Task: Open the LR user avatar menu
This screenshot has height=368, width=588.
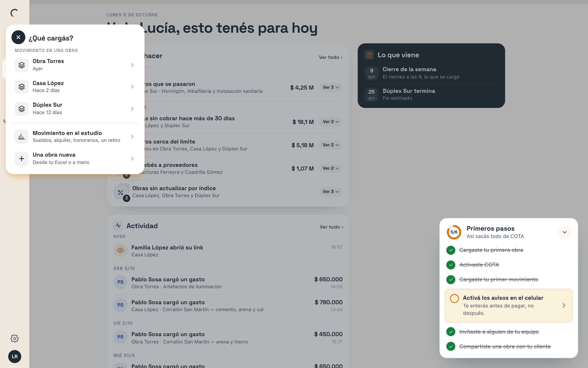Action: click(14, 357)
